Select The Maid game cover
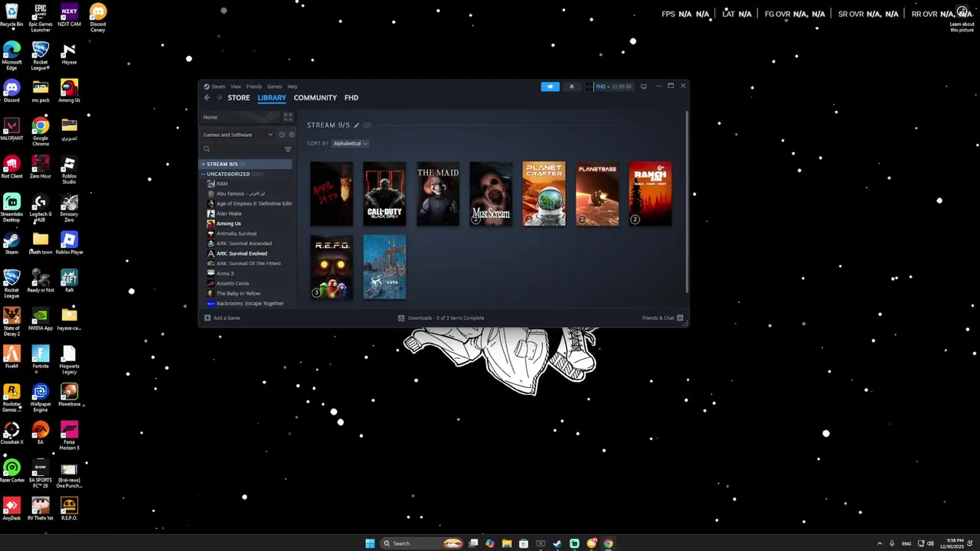Viewport: 980px width, 551px height. click(438, 194)
